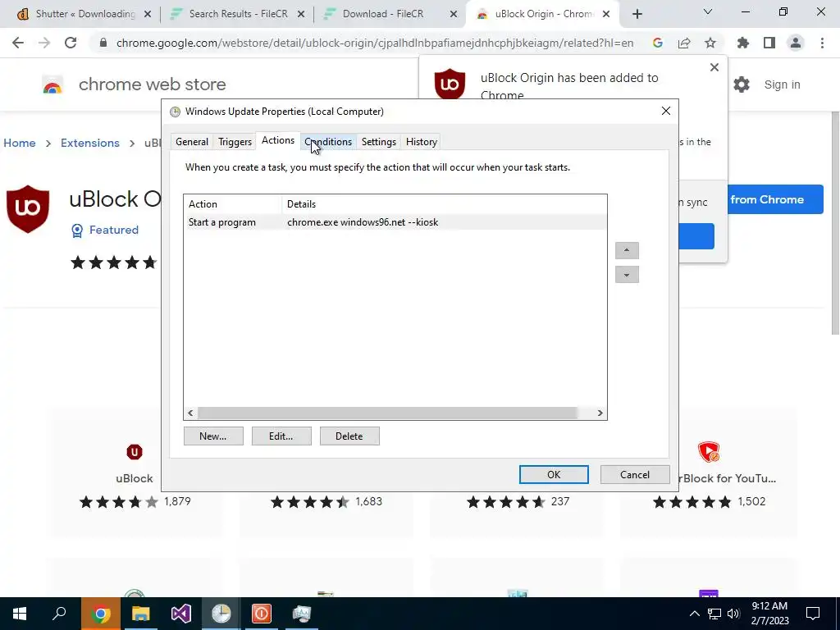The height and width of the screenshot is (630, 840).
Task: Go to the Home breadcrumb link
Action: point(20,143)
